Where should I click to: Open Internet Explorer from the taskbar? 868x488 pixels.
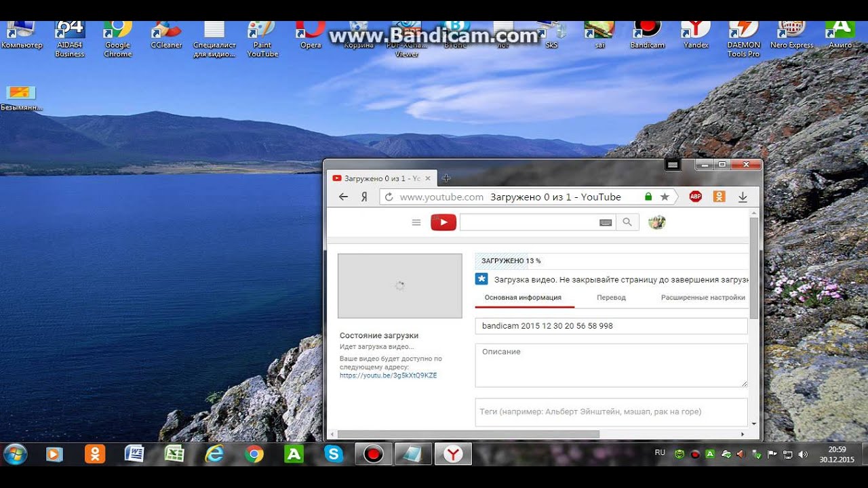point(214,454)
